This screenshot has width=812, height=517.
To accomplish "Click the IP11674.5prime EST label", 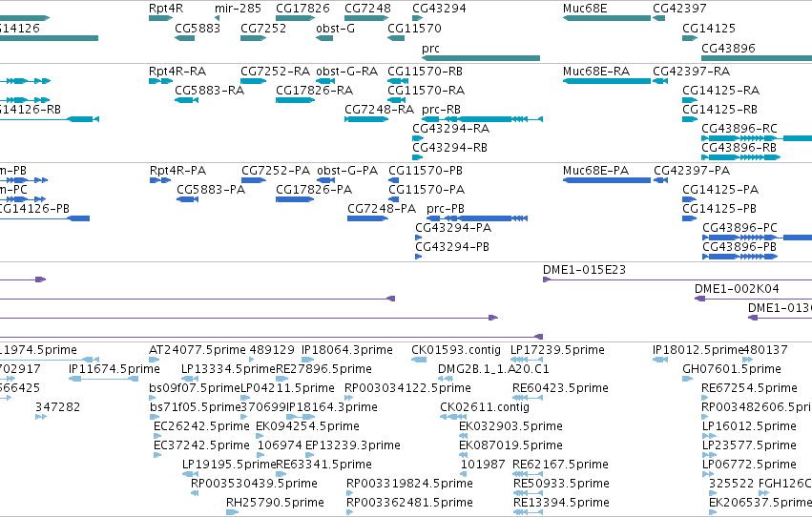I will (114, 369).
